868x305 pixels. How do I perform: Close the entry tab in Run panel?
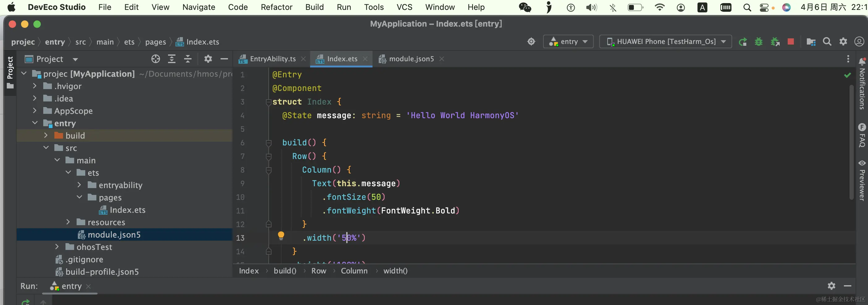pos(88,286)
